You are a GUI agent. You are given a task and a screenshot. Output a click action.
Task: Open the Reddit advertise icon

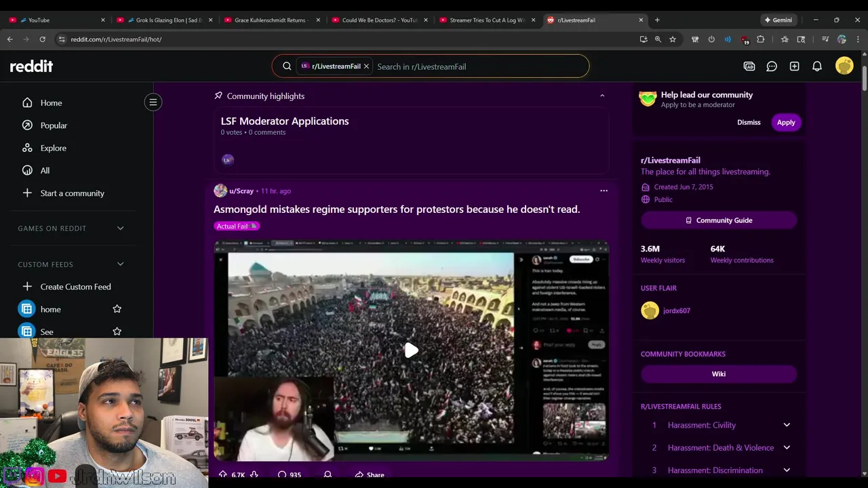click(x=749, y=66)
